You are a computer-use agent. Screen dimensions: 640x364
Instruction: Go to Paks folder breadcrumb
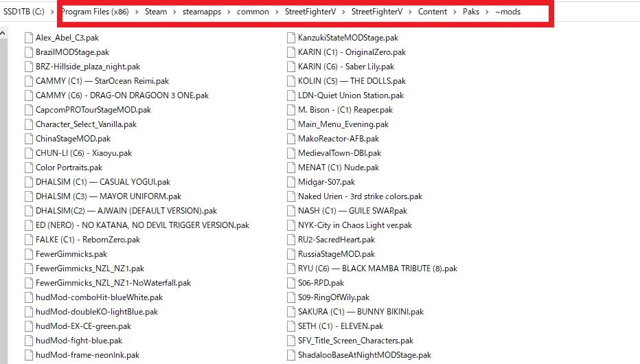point(470,12)
